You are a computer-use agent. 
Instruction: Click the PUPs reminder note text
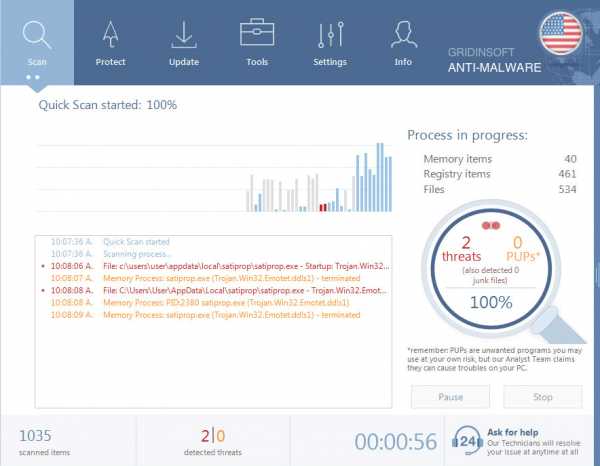point(494,359)
